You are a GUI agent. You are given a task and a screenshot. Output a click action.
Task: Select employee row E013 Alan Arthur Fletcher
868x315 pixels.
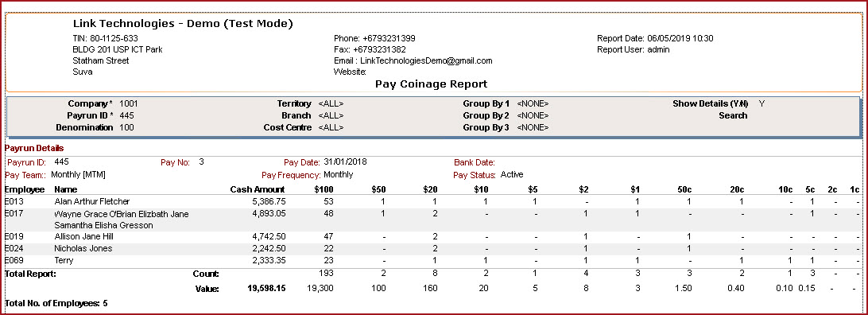[432, 201]
